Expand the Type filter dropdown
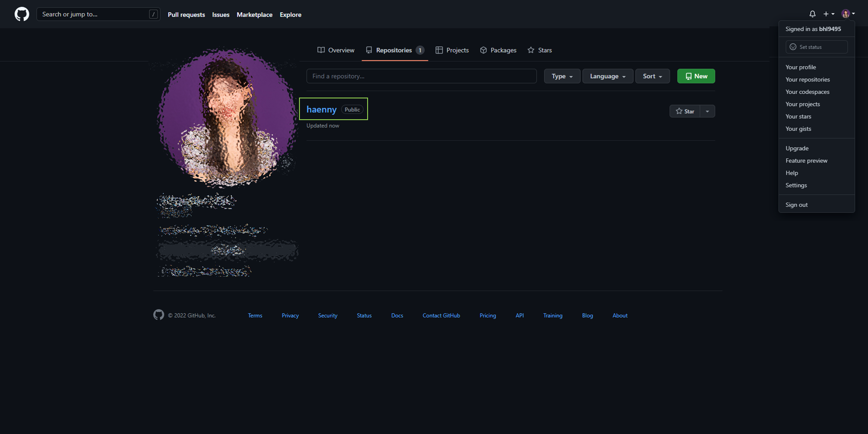 (x=562, y=76)
